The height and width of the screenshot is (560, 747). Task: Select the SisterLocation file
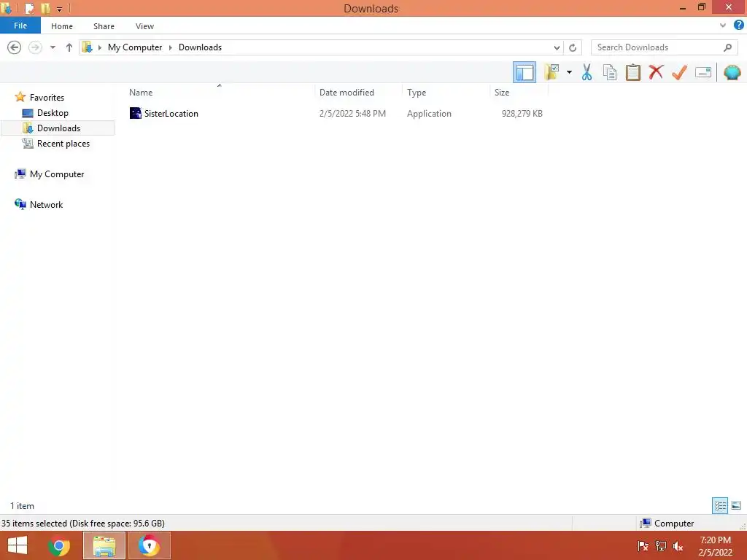(171, 113)
